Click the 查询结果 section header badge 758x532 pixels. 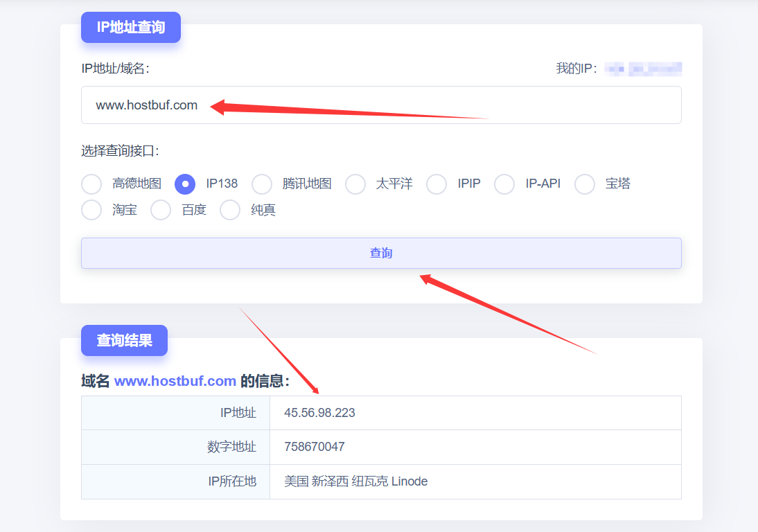(x=124, y=340)
